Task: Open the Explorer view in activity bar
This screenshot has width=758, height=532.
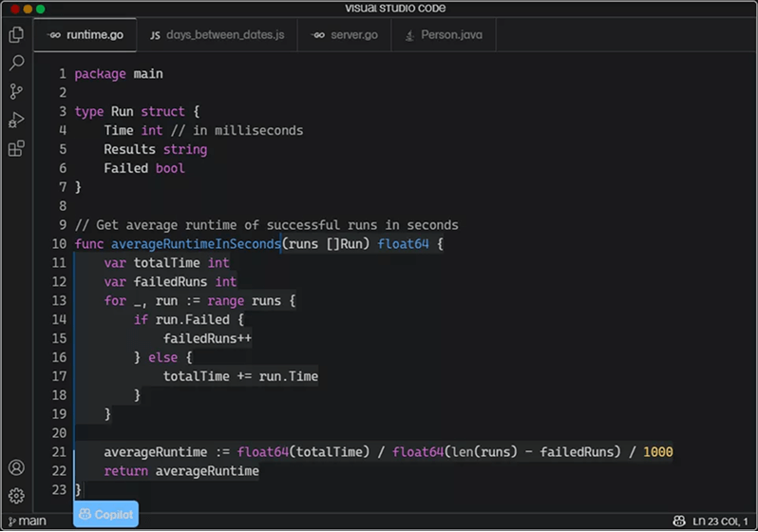Action: tap(16, 35)
